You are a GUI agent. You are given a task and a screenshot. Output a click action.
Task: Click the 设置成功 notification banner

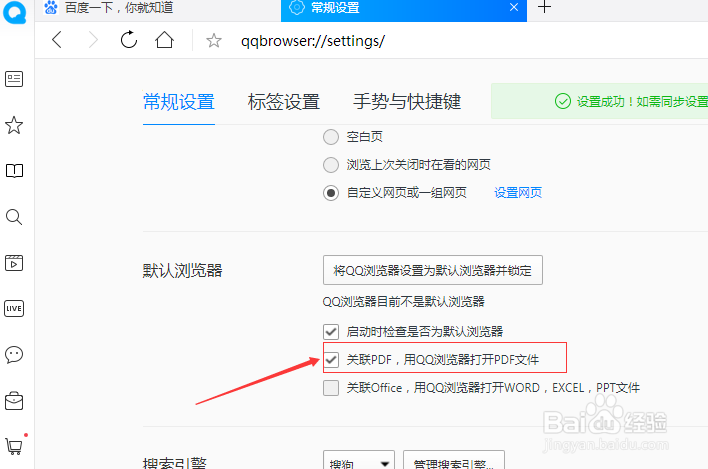[599, 101]
